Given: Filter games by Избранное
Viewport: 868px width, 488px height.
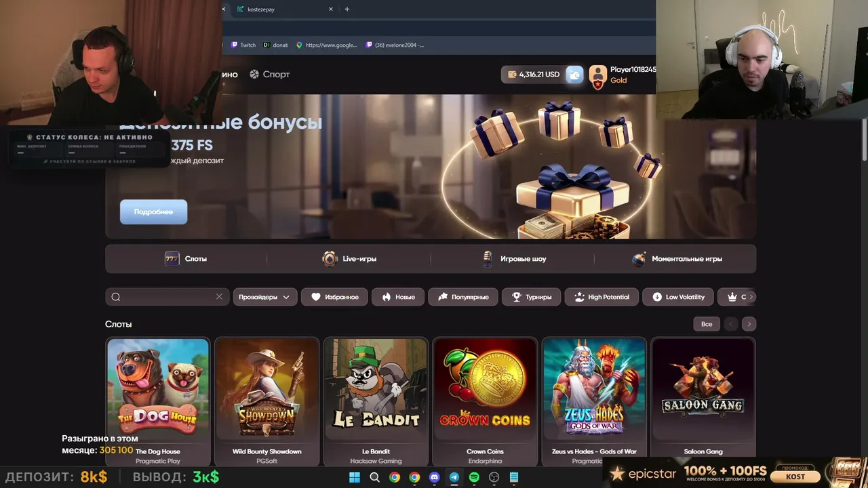Looking at the screenshot, I should click(x=335, y=297).
